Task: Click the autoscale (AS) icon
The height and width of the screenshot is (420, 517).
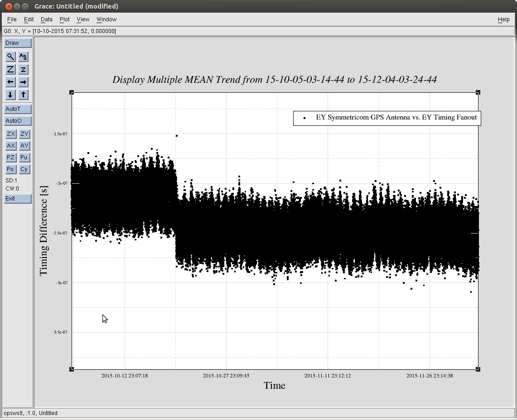Action: tap(23, 57)
